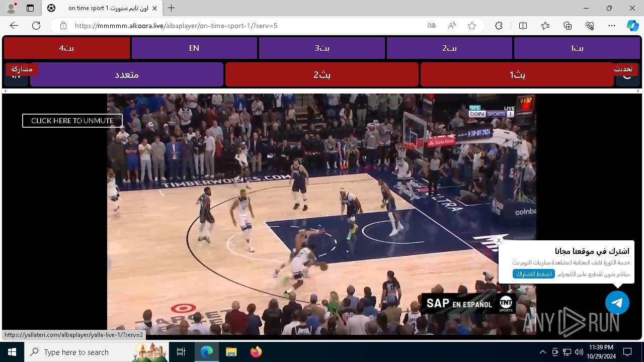This screenshot has height=362, width=644.
Task: Open Microsoft Edge from the taskbar
Action: [x=207, y=352]
